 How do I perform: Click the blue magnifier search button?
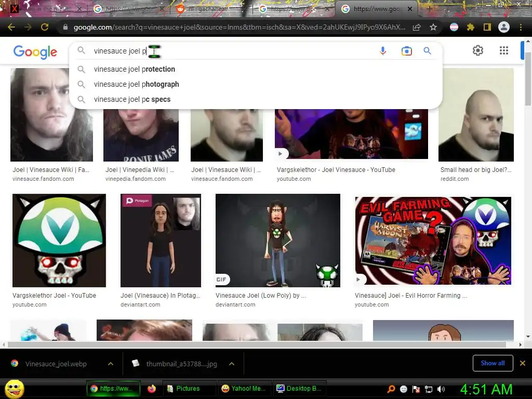[427, 51]
